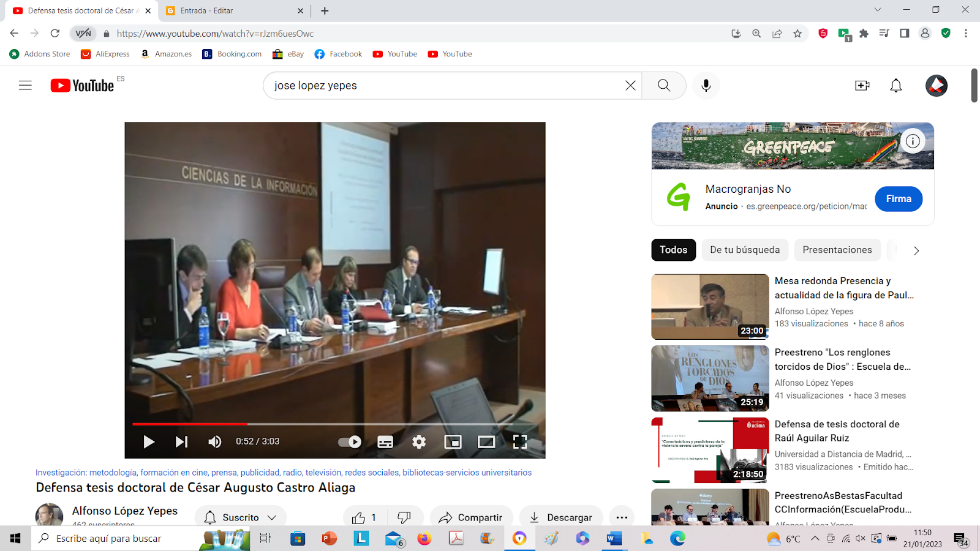Toggle autoplay switch in player
The image size is (980, 551).
click(350, 441)
